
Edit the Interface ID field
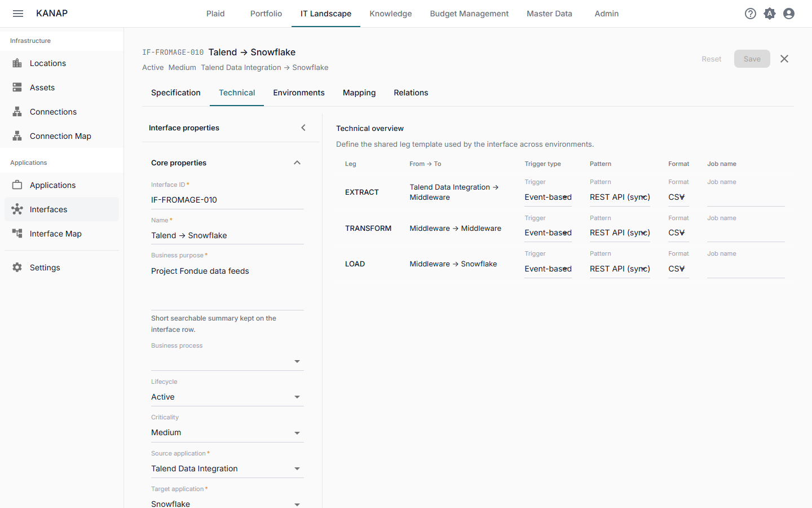pos(227,200)
